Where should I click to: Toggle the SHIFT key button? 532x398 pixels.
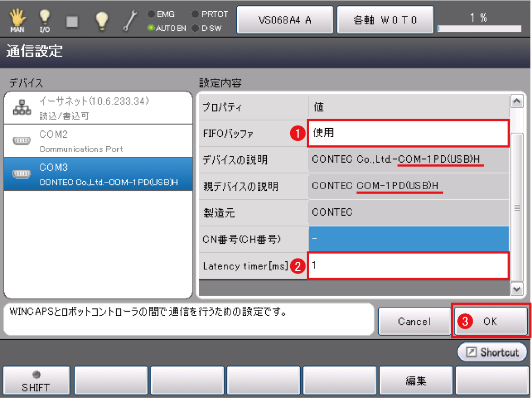click(x=37, y=382)
